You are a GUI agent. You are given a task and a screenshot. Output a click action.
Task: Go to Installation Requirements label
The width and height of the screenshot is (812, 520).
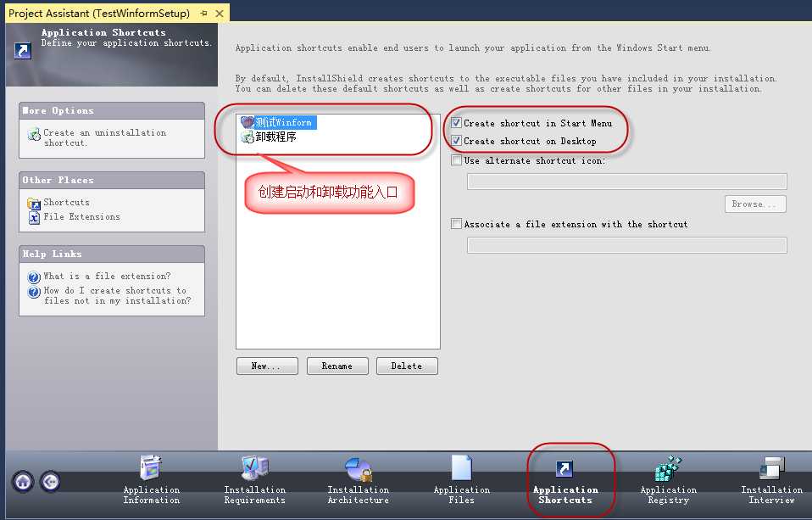[x=255, y=495]
